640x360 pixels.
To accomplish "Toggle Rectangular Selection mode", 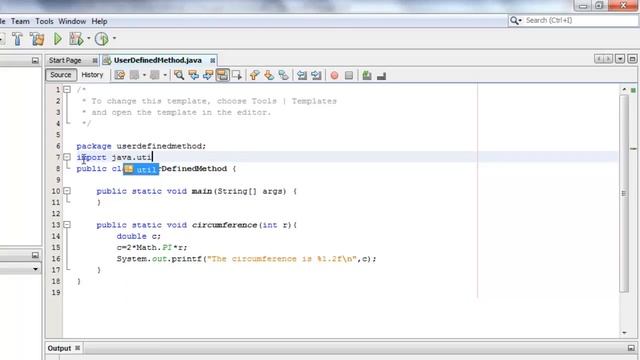I will [x=237, y=75].
